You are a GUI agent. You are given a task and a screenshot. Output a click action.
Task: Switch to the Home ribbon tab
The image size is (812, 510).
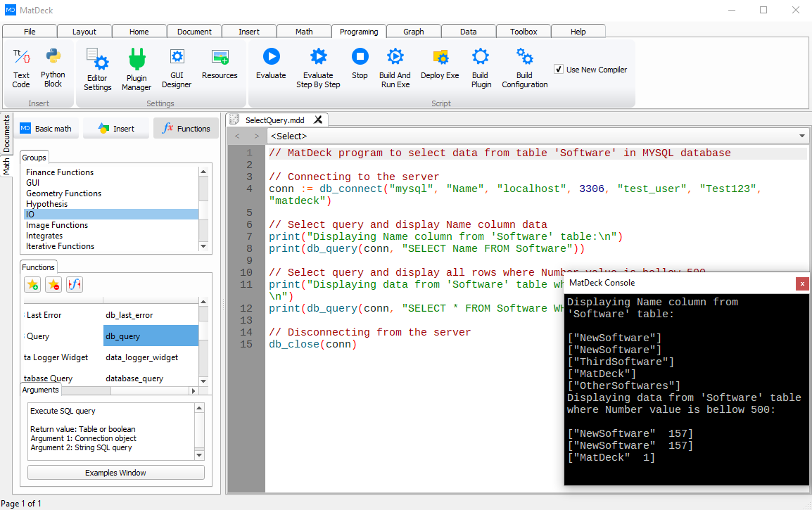139,32
